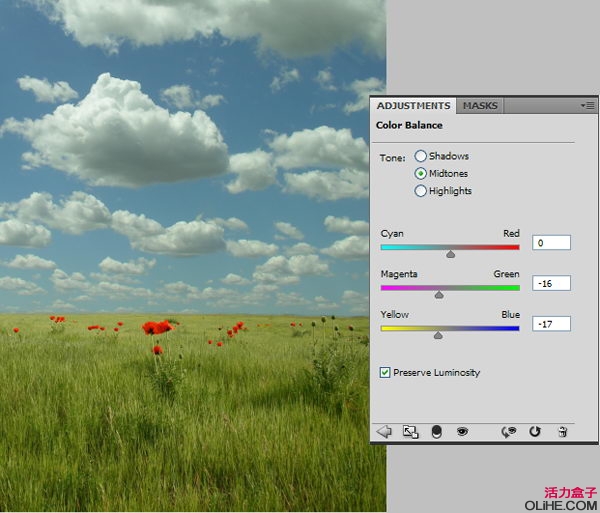View previous state icon
Viewport: 600px width, 513px height.
tap(509, 432)
